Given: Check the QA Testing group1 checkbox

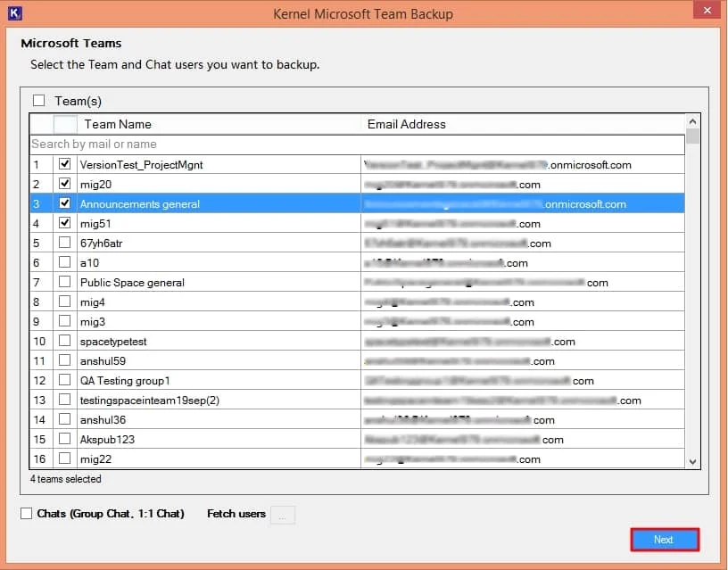Looking at the screenshot, I should [65, 380].
